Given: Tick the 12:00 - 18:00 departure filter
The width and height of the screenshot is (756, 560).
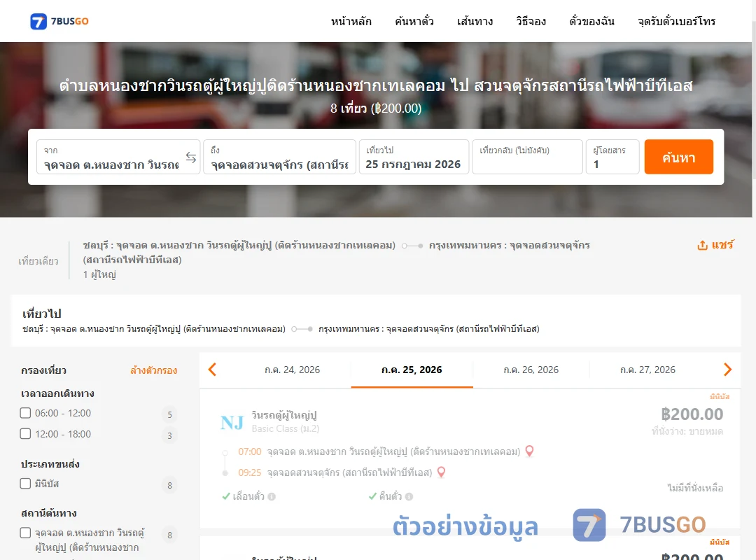Looking at the screenshot, I should 26,433.
